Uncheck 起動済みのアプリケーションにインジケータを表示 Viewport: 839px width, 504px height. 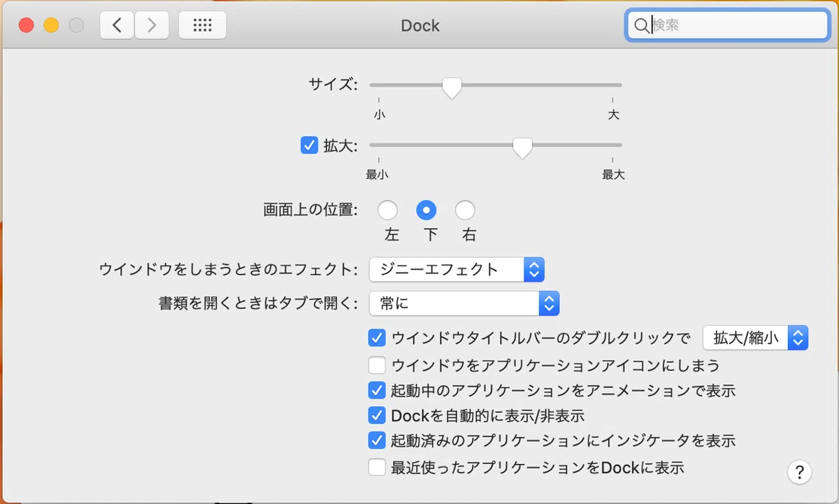(x=377, y=441)
